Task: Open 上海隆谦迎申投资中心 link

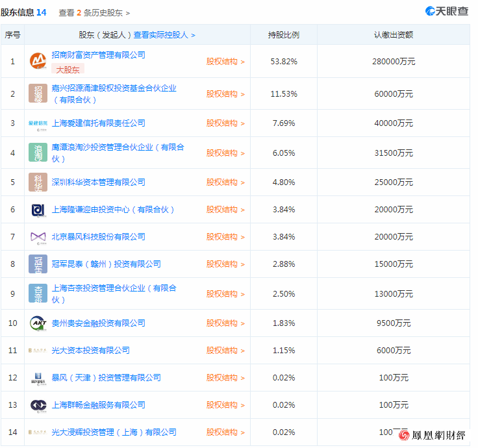Action: [113, 210]
